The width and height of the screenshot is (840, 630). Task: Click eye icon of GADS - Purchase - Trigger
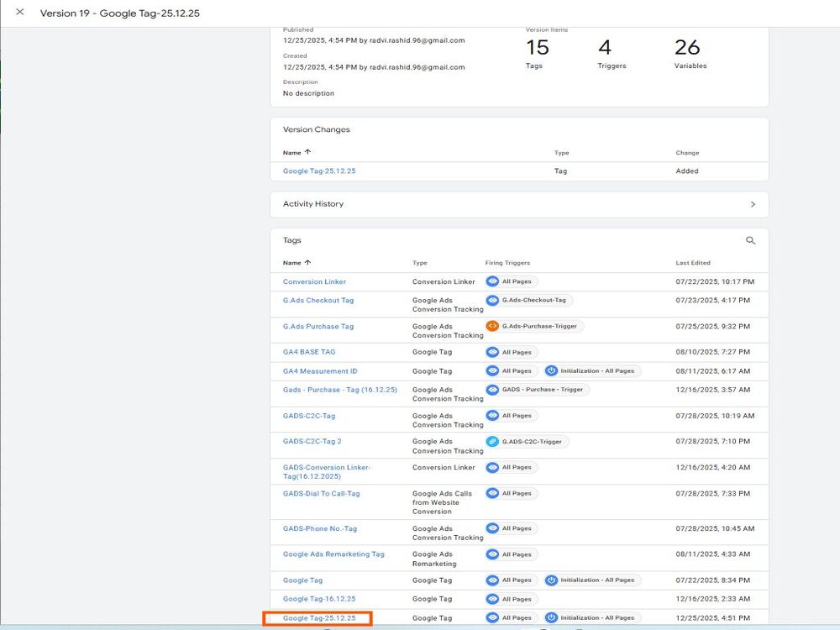click(x=492, y=390)
